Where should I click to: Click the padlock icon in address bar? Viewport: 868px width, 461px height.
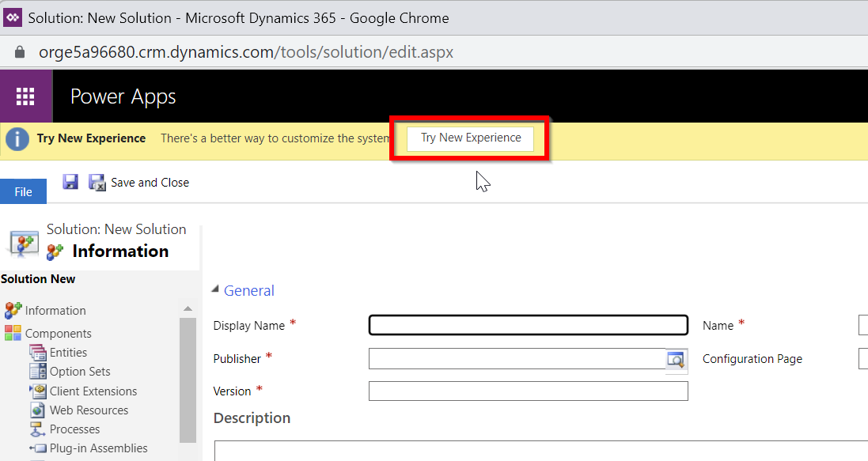click(20, 52)
